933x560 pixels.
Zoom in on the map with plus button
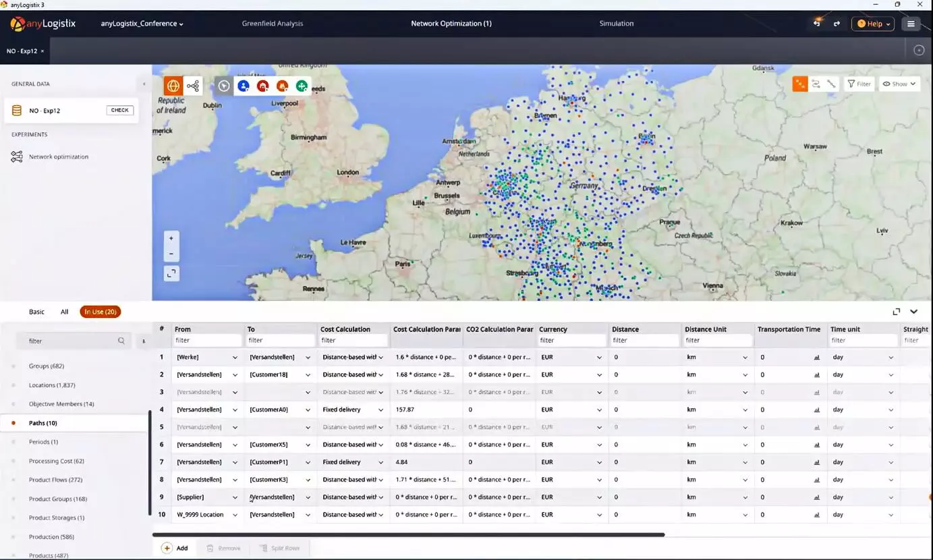click(171, 238)
